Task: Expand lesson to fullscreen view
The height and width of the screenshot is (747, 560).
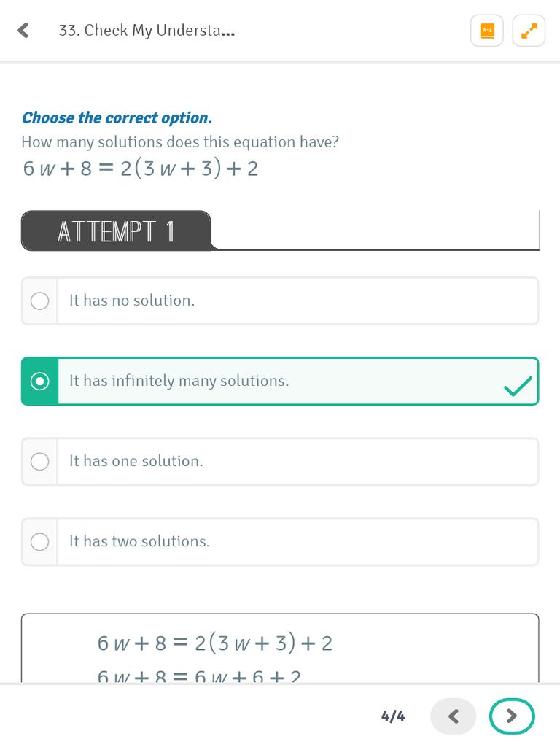Action: (529, 31)
